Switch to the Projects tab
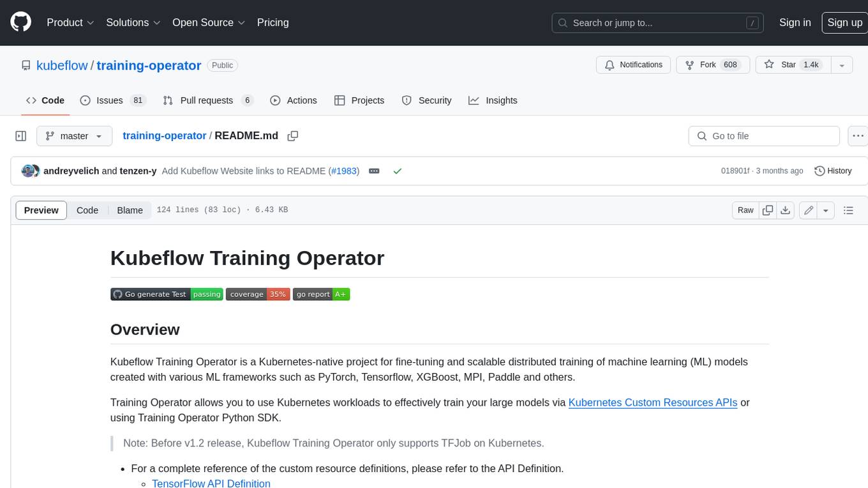 tap(359, 100)
